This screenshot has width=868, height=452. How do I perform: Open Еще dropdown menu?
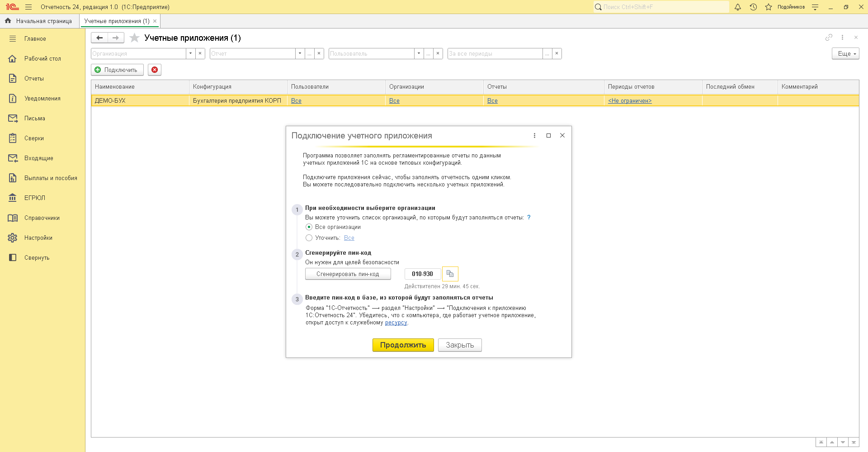click(x=845, y=53)
